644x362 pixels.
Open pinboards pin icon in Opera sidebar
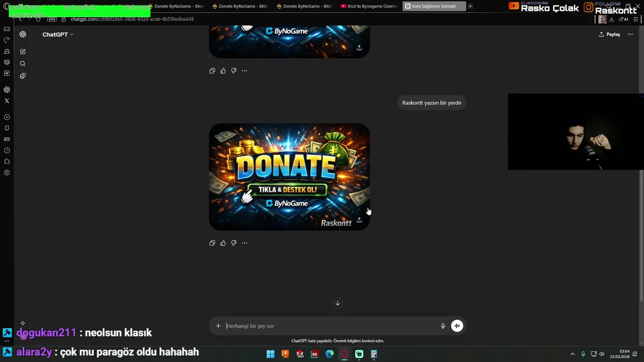pyautogui.click(x=7, y=128)
